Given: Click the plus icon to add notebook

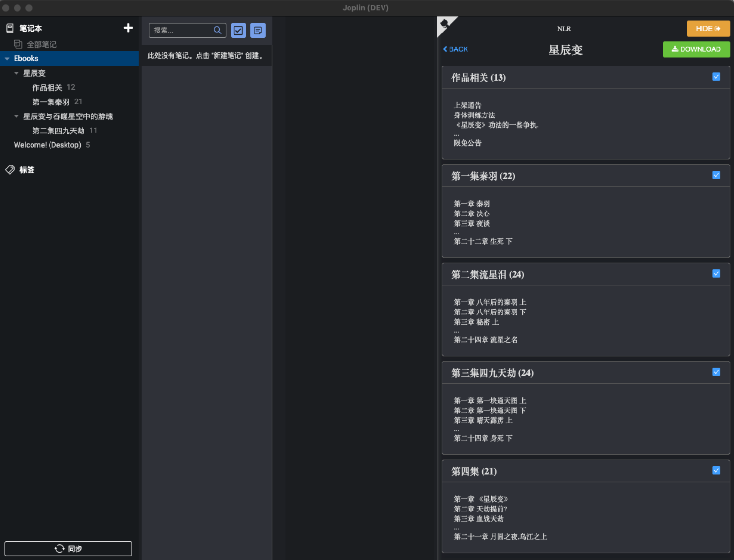Looking at the screenshot, I should pyautogui.click(x=128, y=28).
